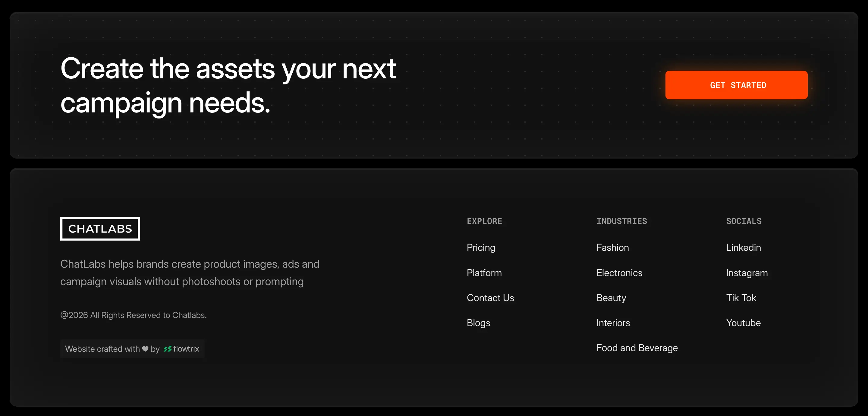The width and height of the screenshot is (868, 416).
Task: Visit the Tik Tok social link
Action: [x=741, y=298]
